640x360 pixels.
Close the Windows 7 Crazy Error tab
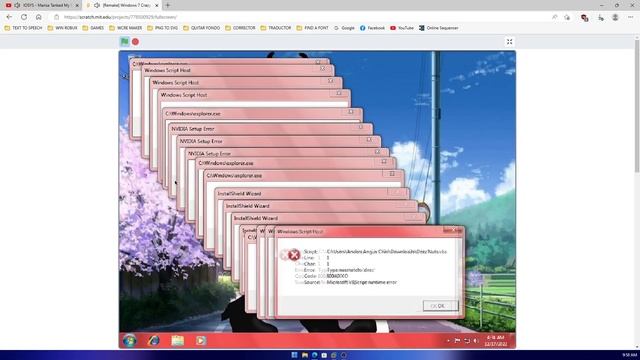[156, 5]
